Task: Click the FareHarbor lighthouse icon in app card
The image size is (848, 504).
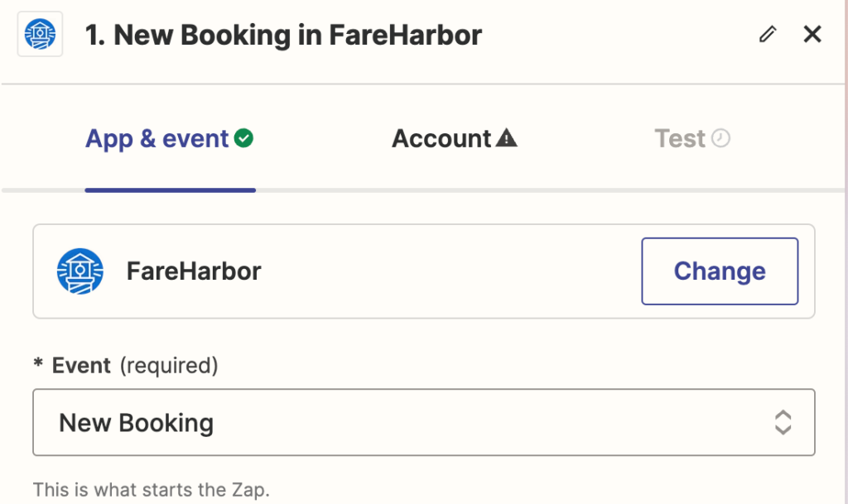Action: click(x=80, y=271)
